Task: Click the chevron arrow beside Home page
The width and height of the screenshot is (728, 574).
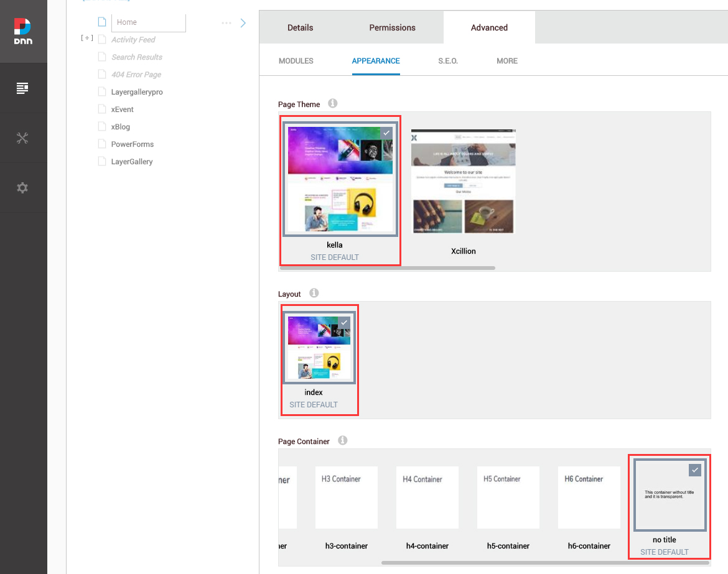Action: tap(243, 23)
